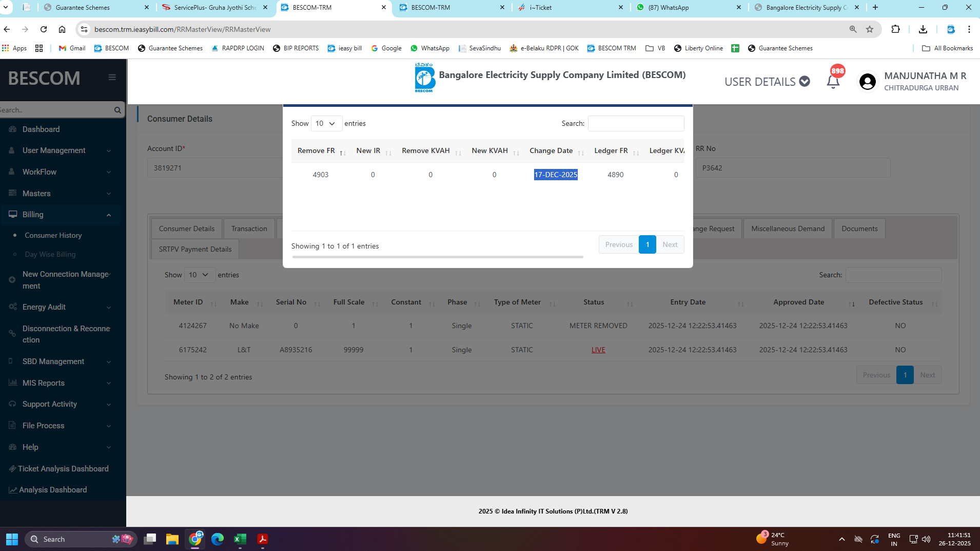
Task: Toggle the BESCOM sidebar hamburger menu
Action: [112, 78]
